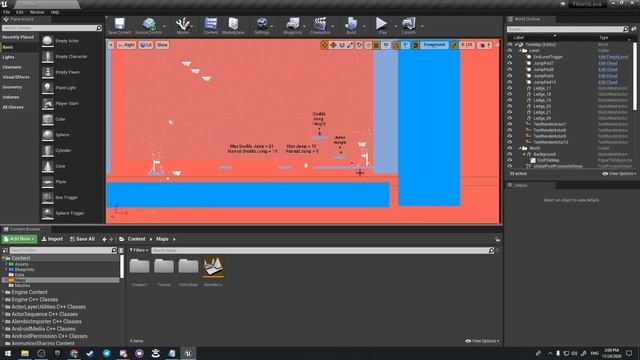Viewport: 640px width, 360px height.
Task: Open the Source Control dropdown arrow
Action: point(164,26)
